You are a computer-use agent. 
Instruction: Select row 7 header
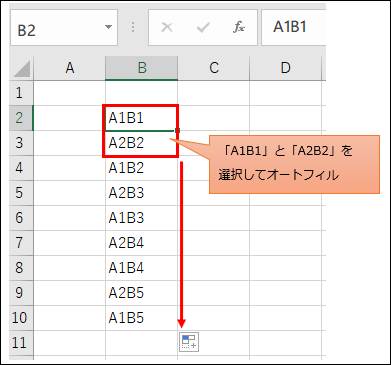[22, 243]
